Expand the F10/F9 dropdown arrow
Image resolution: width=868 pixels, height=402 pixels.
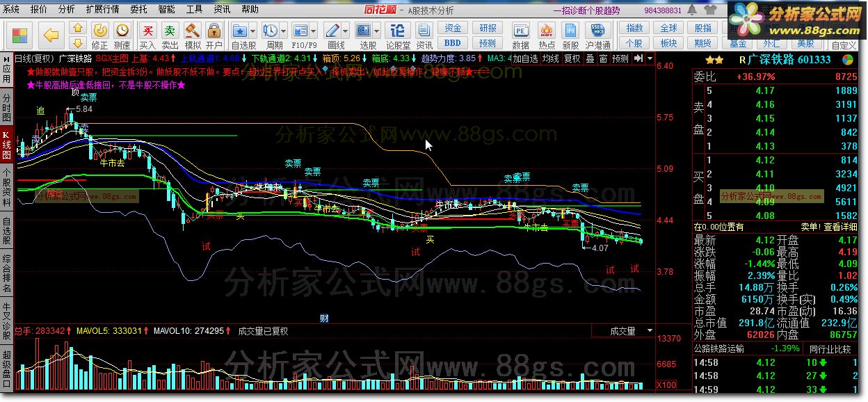(x=314, y=31)
